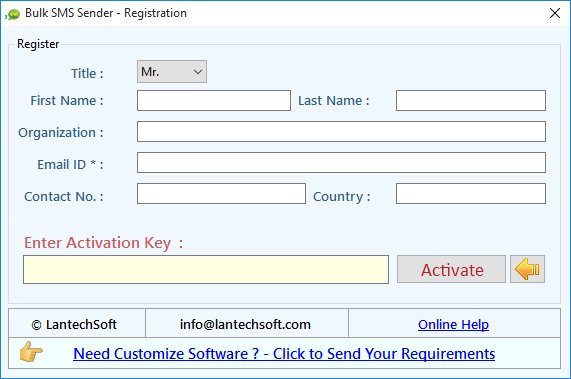Click the pointing hand icon at bottom
The image size is (571, 379).
31,352
